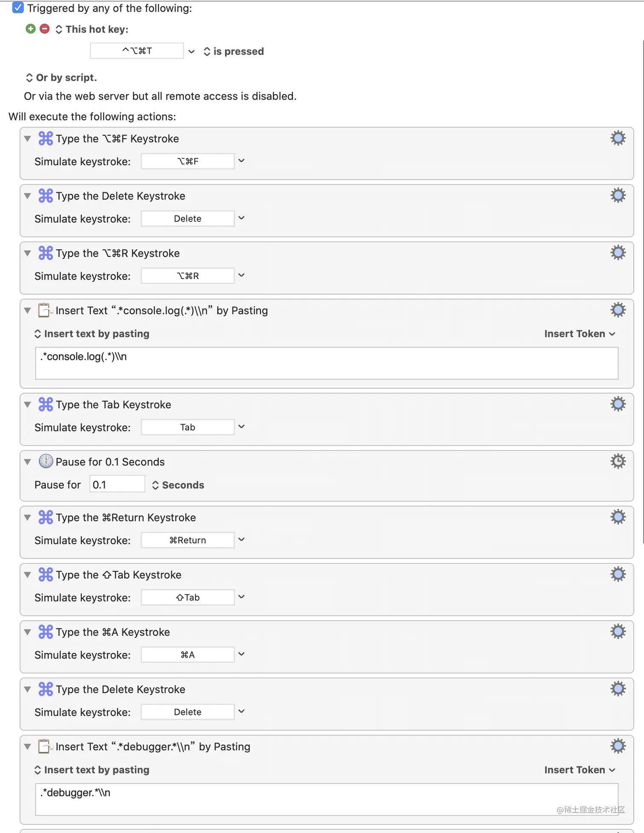Click the 'Or by script.' trigger option
This screenshot has width=644, height=833.
click(61, 78)
